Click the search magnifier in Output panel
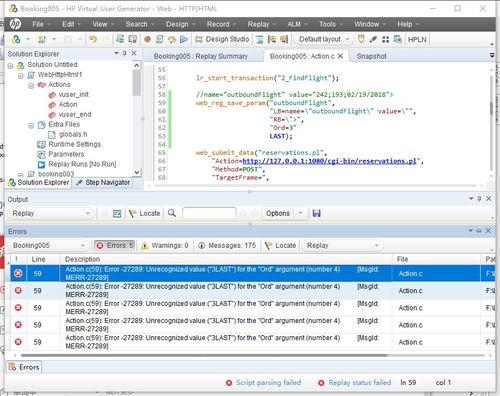Image resolution: width=500 pixels, height=396 pixels. point(172,213)
